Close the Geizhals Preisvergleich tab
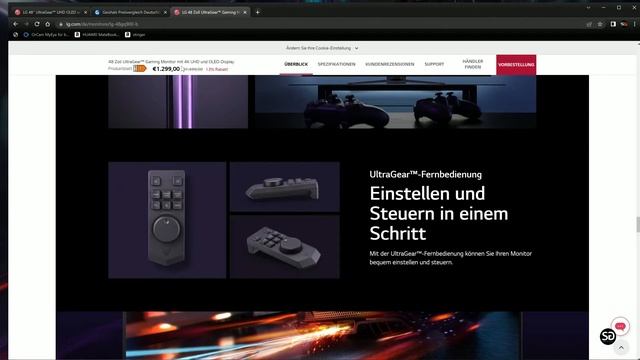This screenshot has height=360, width=640. 165,12
